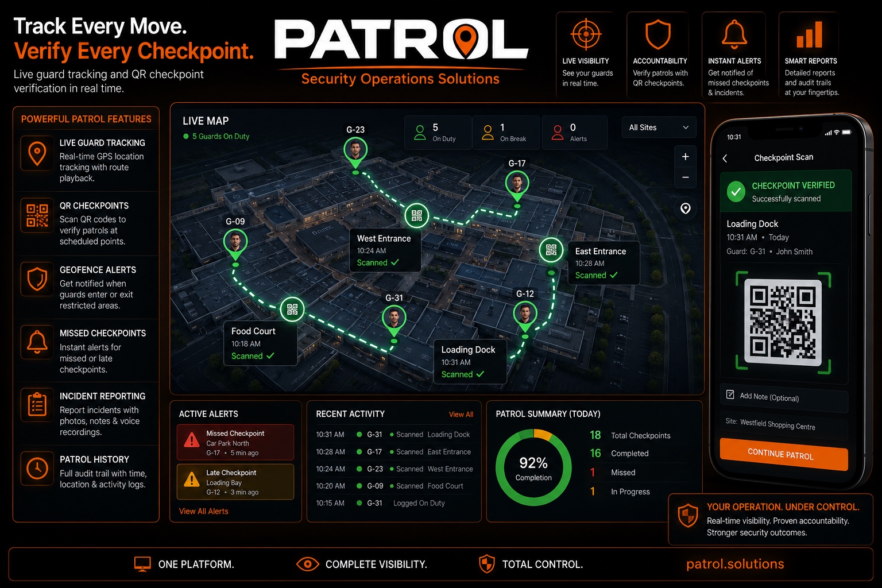
Task: Click the 16 Completed row
Action: 637,453
